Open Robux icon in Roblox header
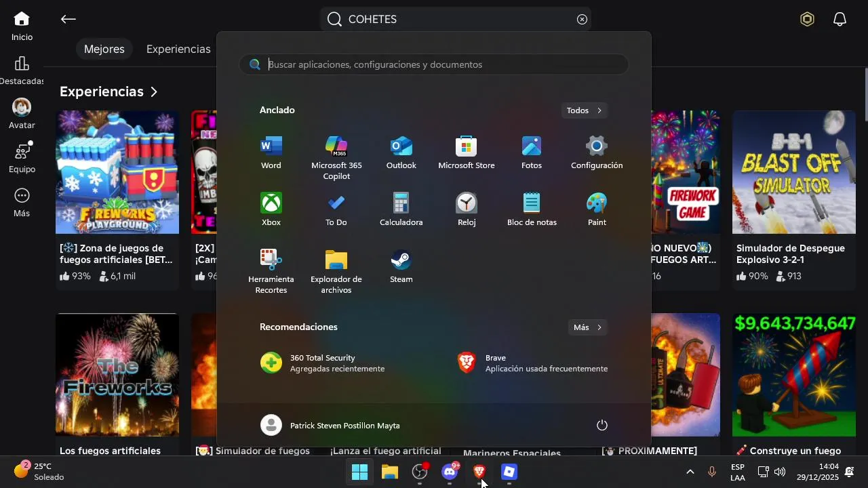Screen dimensions: 868x488 tap(807, 19)
